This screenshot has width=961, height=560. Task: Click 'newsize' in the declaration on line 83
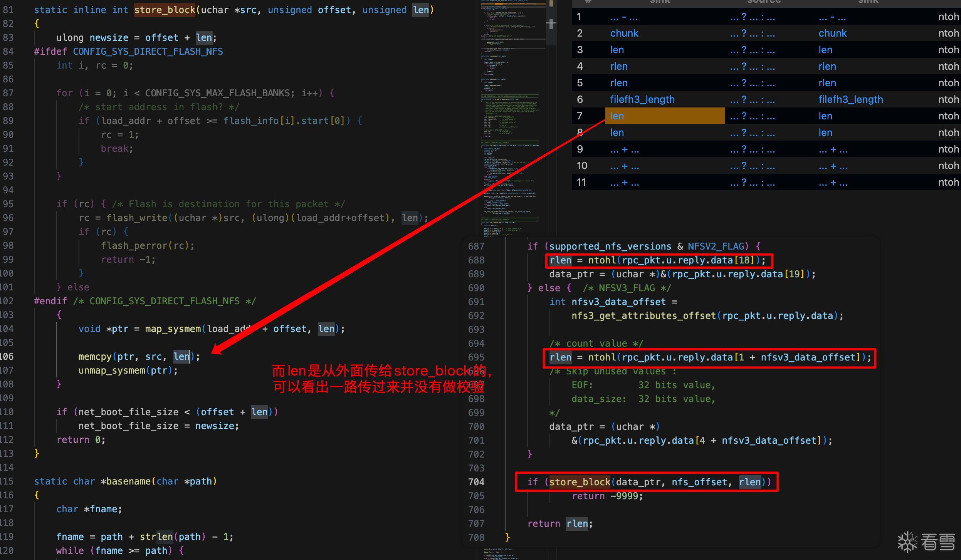pos(109,38)
